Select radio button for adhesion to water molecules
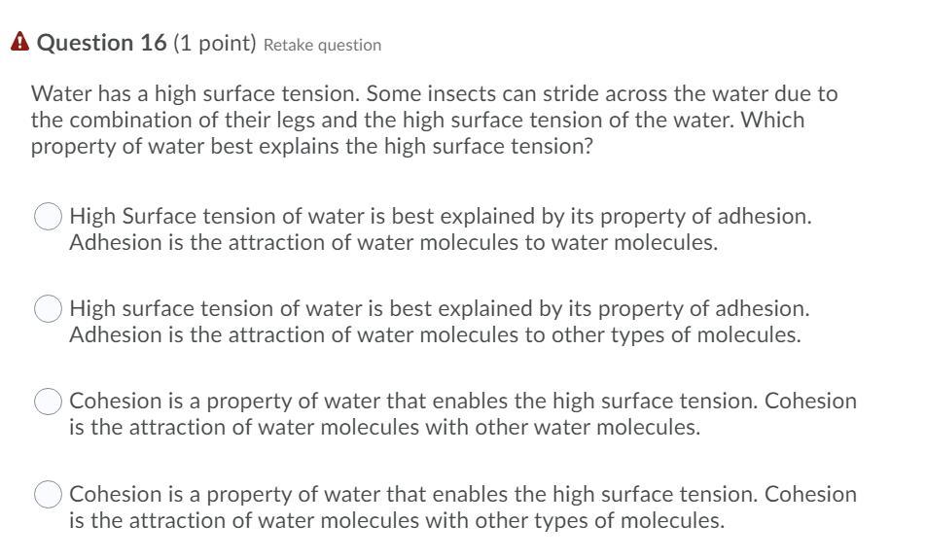 coord(49,216)
